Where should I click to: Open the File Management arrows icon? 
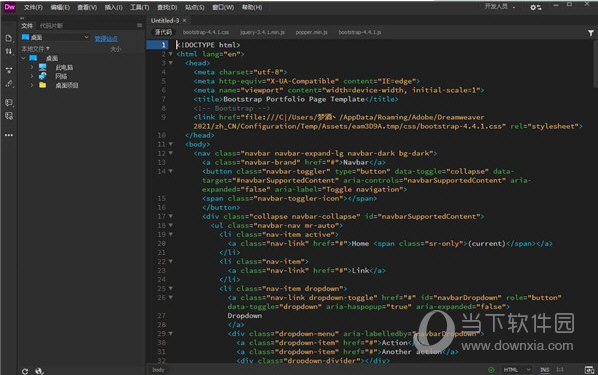tap(9, 51)
